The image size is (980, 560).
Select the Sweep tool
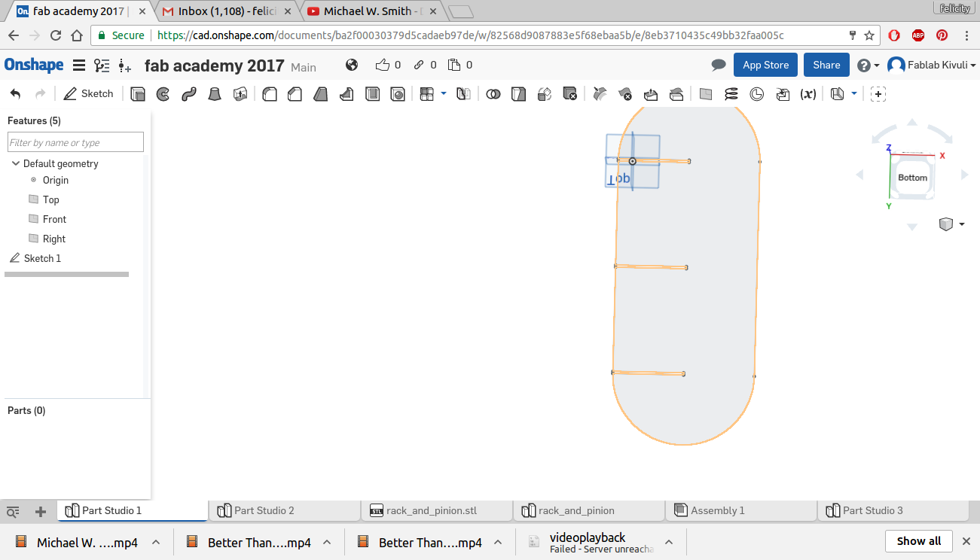(x=189, y=94)
